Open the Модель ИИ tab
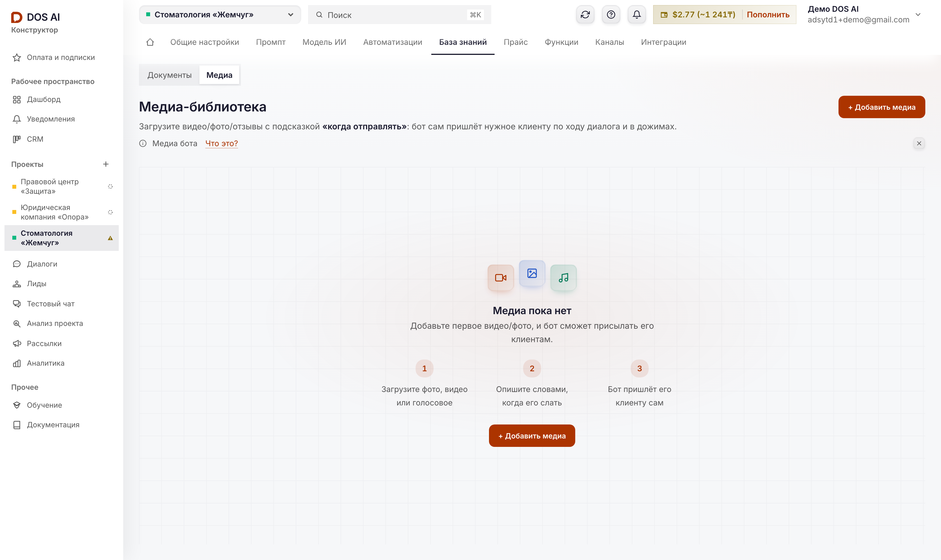Viewport: 941px width, 560px height. tap(324, 42)
